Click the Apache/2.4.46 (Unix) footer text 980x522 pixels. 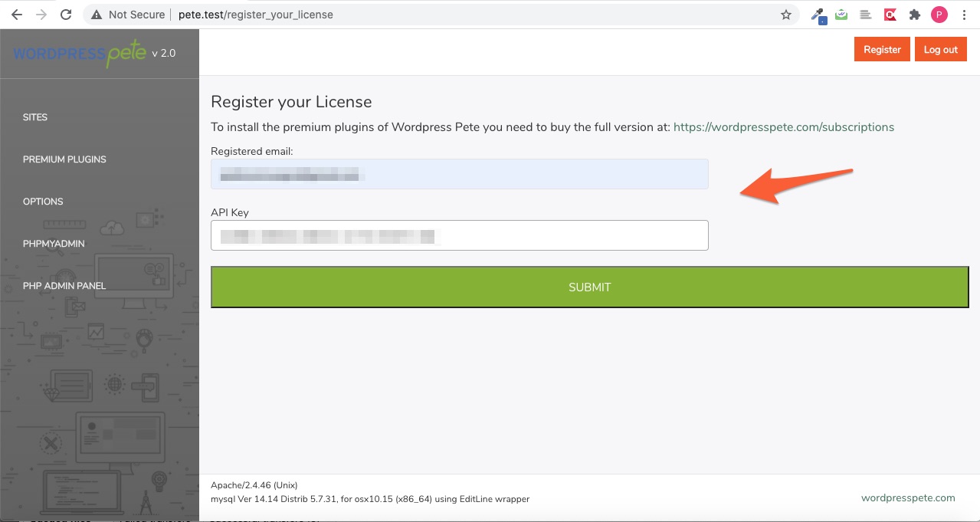coord(254,485)
